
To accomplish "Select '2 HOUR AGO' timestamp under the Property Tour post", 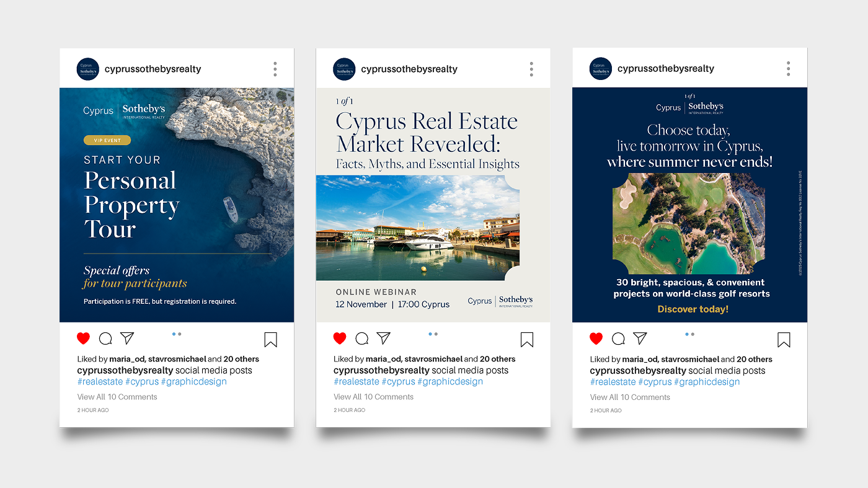I will coord(93,410).
